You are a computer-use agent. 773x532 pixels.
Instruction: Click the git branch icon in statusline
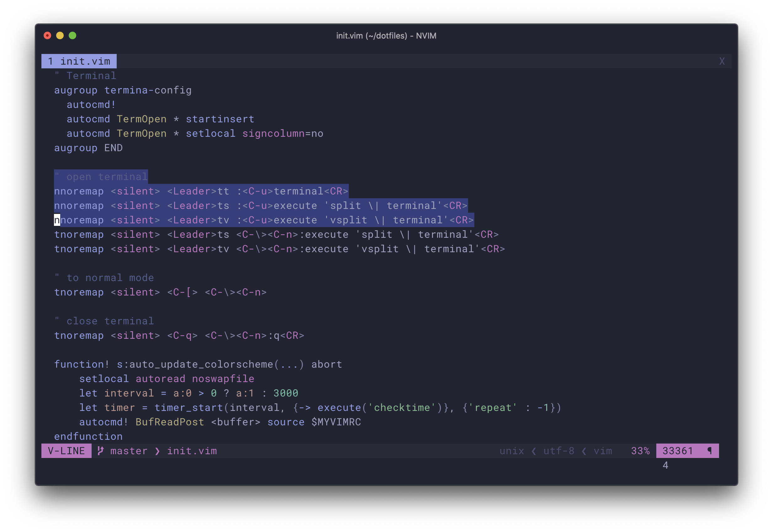(x=100, y=451)
